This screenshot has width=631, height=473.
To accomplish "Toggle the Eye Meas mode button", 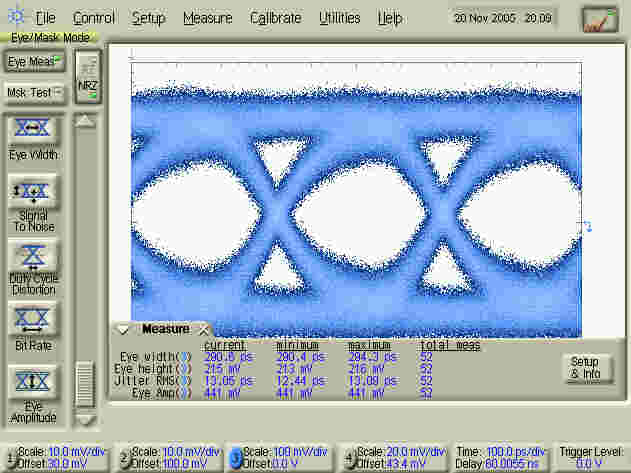I will 34,62.
